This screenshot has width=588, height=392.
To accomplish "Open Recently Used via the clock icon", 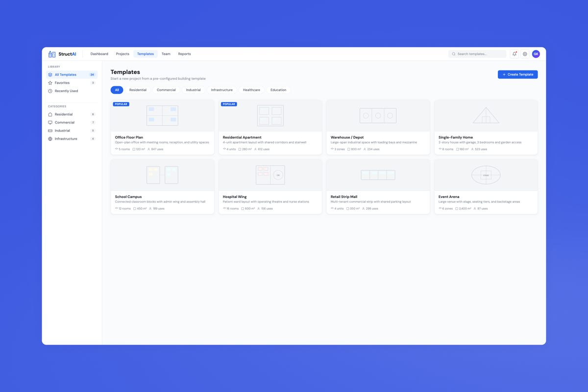I will (x=50, y=91).
